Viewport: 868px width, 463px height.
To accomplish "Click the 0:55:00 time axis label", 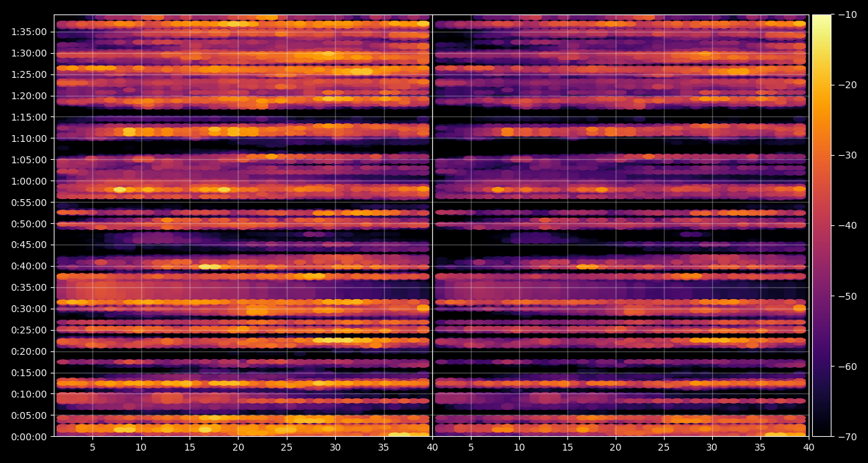I will coord(29,203).
